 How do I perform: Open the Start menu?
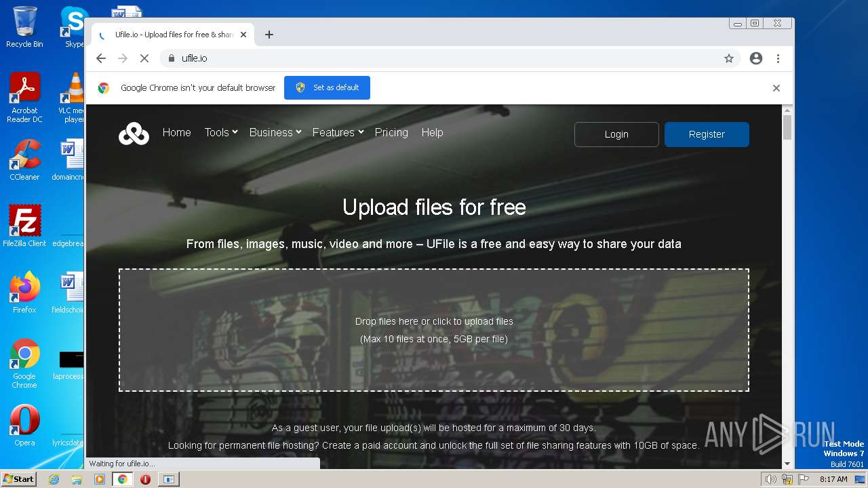(x=18, y=479)
